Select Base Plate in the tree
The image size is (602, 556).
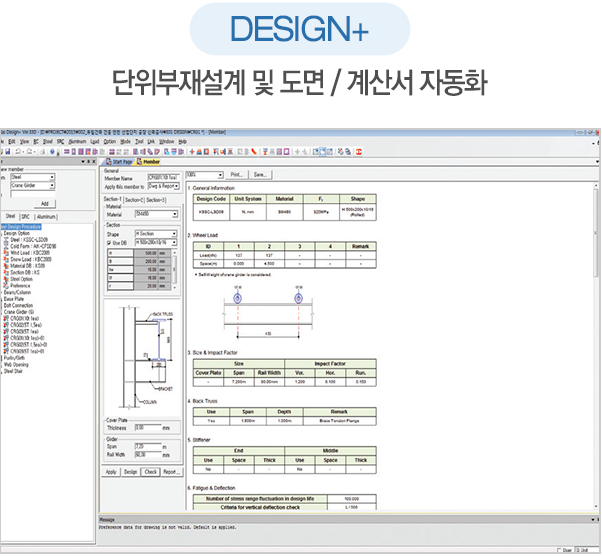[x=14, y=299]
